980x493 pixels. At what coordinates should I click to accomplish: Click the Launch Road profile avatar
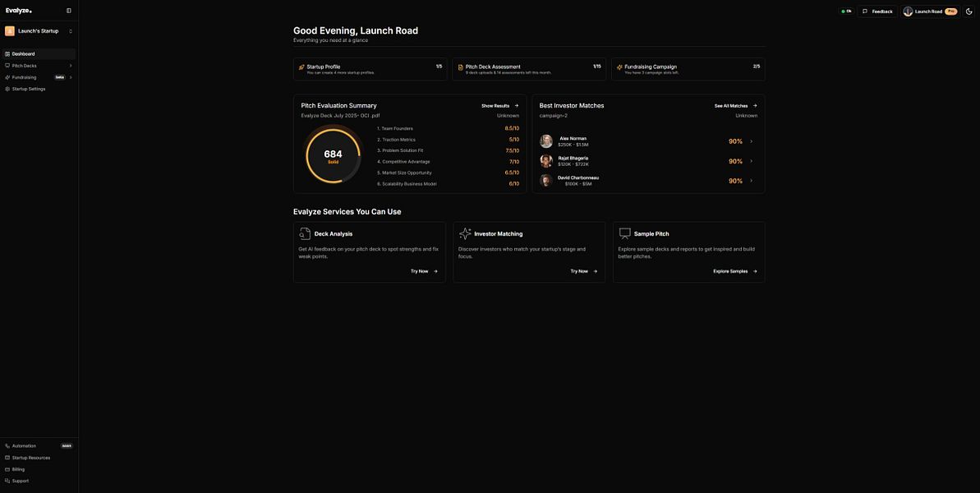coord(909,12)
